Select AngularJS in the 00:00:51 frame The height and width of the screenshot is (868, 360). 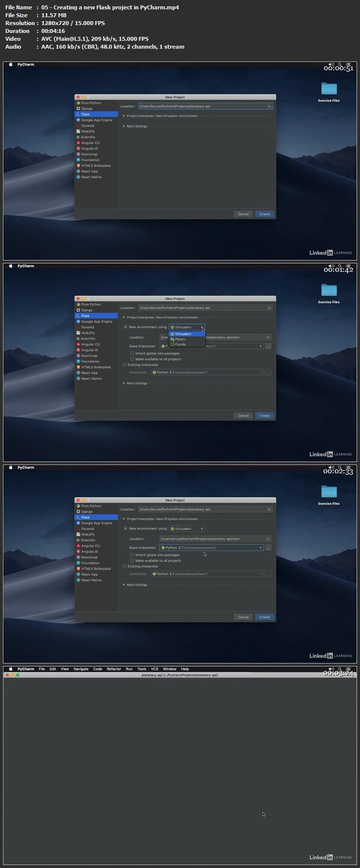(x=90, y=148)
